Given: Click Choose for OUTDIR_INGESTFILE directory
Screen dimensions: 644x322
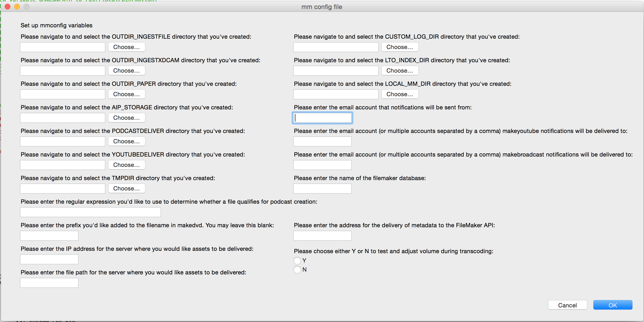Looking at the screenshot, I should click(126, 47).
